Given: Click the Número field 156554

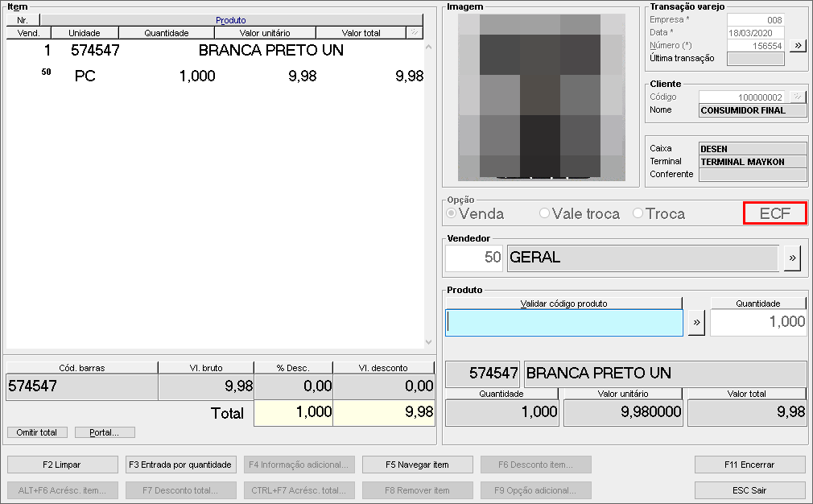Looking at the screenshot, I should pyautogui.click(x=756, y=46).
